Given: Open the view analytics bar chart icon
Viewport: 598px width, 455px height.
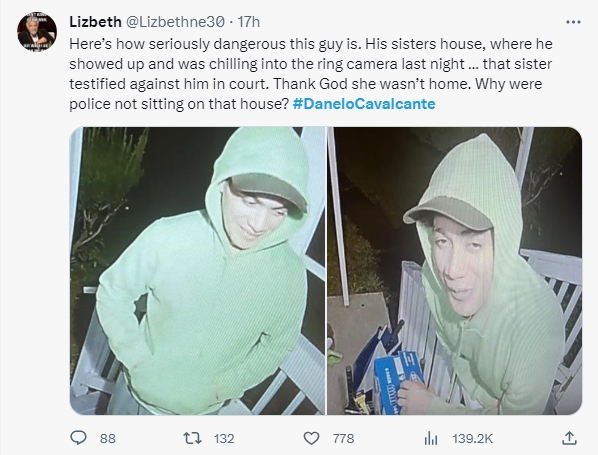Looking at the screenshot, I should (x=431, y=438).
